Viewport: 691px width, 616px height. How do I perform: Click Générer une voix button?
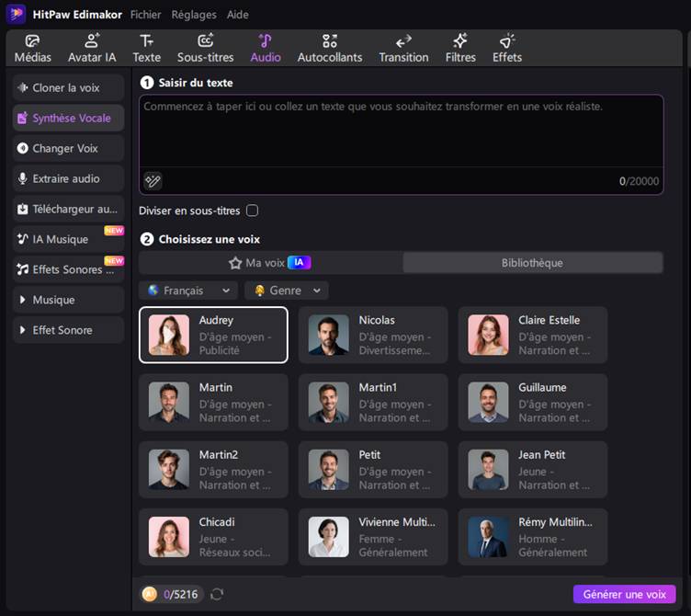[625, 594]
